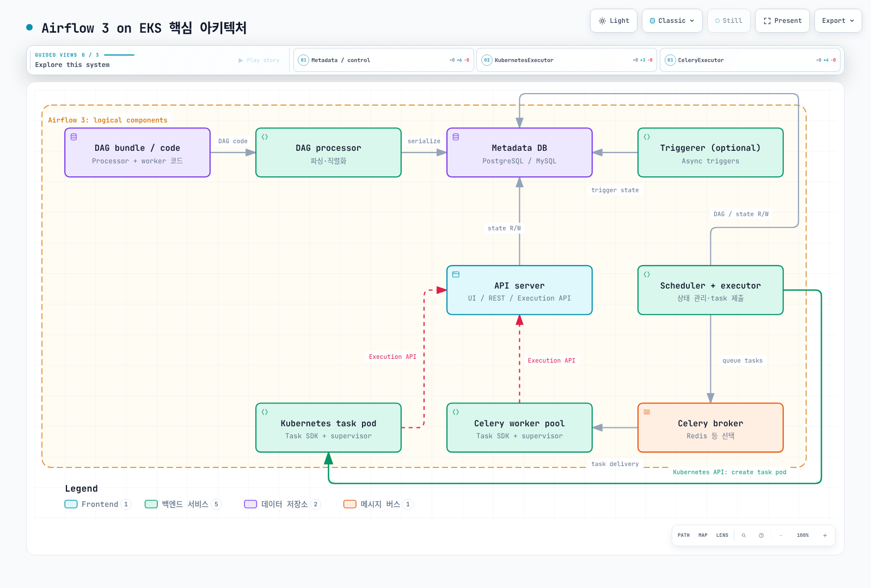Select guided view 01 Metadata / control

pyautogui.click(x=384, y=60)
